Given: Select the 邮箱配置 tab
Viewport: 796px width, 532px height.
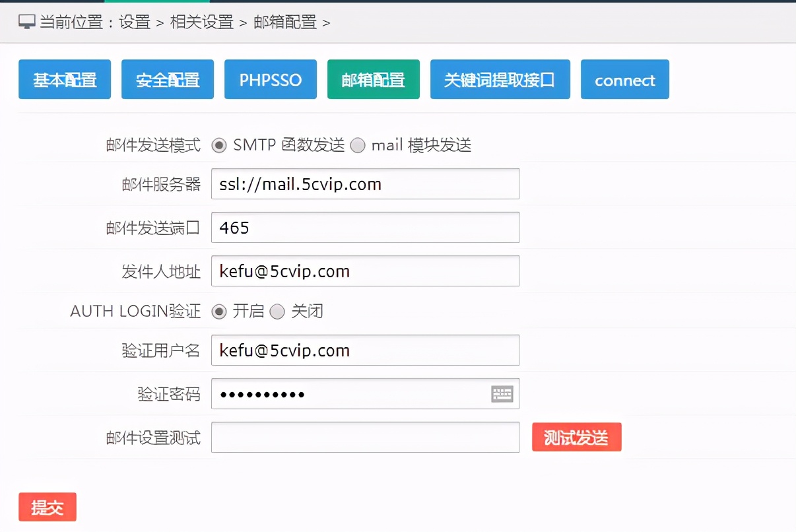Looking at the screenshot, I should point(373,79).
